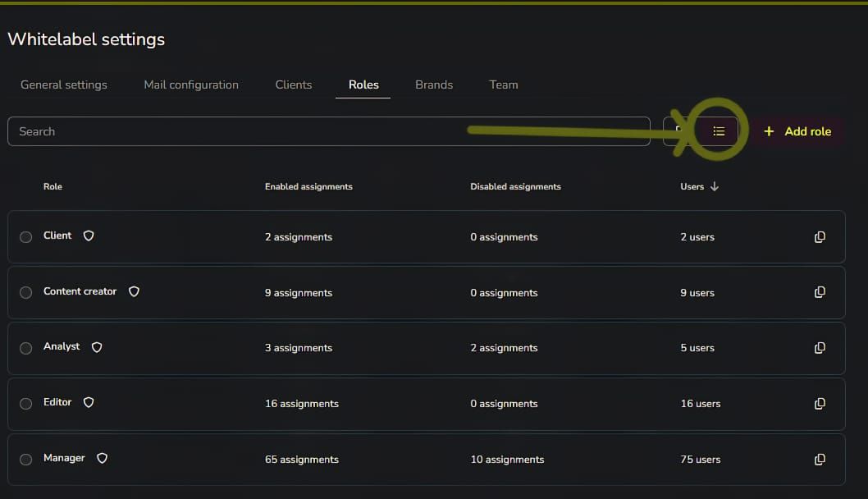Click the Add role button

[x=797, y=131]
